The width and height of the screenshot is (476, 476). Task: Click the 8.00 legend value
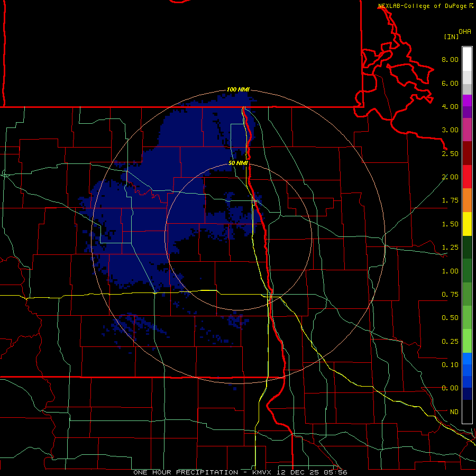point(450,59)
